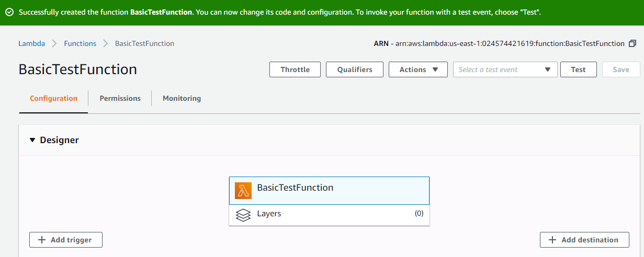Switch to the Configuration tab

pos(53,98)
